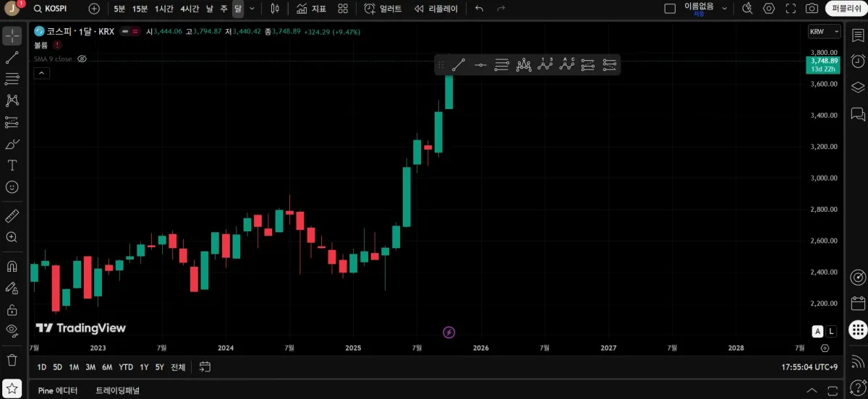Open the indicator templates grid icon
Viewport: 868px width, 399px height.
344,9
